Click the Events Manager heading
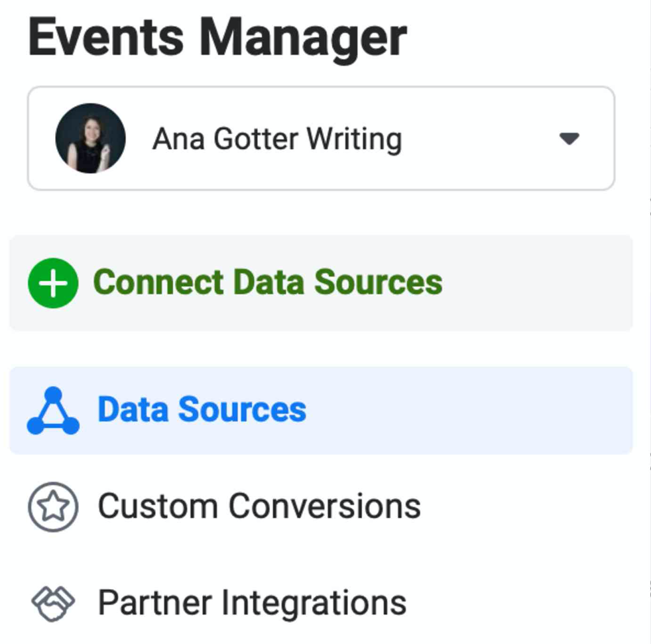 [x=217, y=36]
